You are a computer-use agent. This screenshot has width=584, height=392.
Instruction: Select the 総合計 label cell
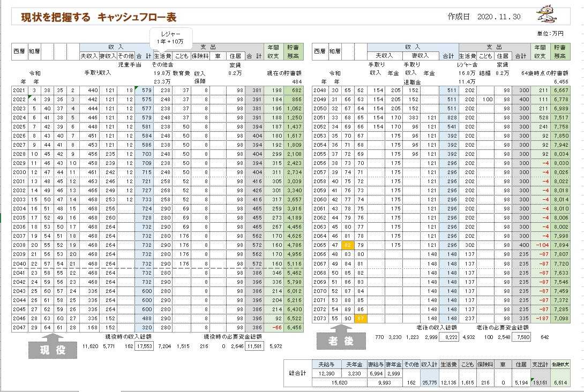click(x=296, y=373)
